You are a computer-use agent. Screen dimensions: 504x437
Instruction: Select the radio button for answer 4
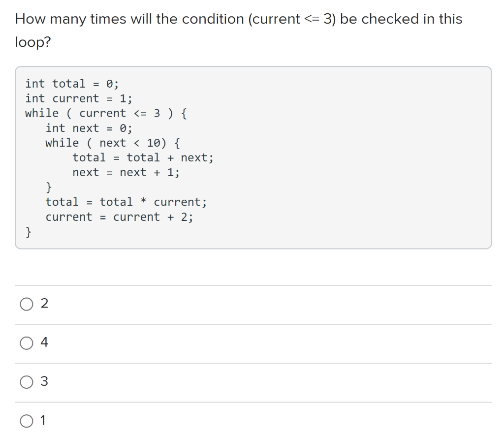pos(26,343)
